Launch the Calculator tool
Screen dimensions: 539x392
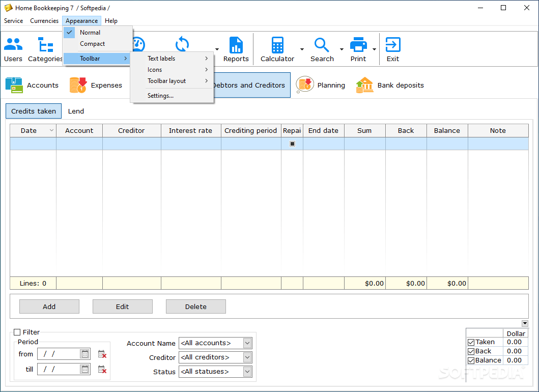pyautogui.click(x=277, y=44)
